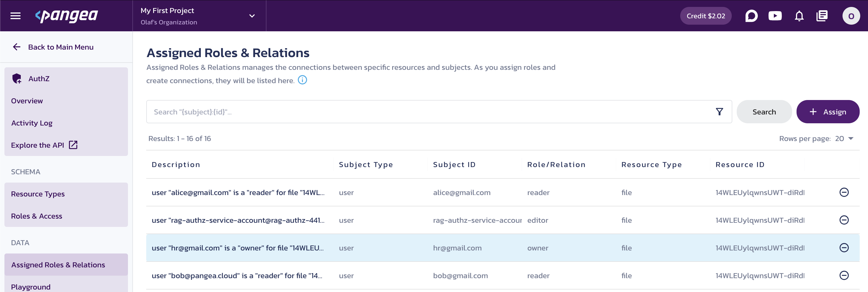Open the documentation library icon
The height and width of the screenshot is (292, 868).
pyautogui.click(x=822, y=16)
